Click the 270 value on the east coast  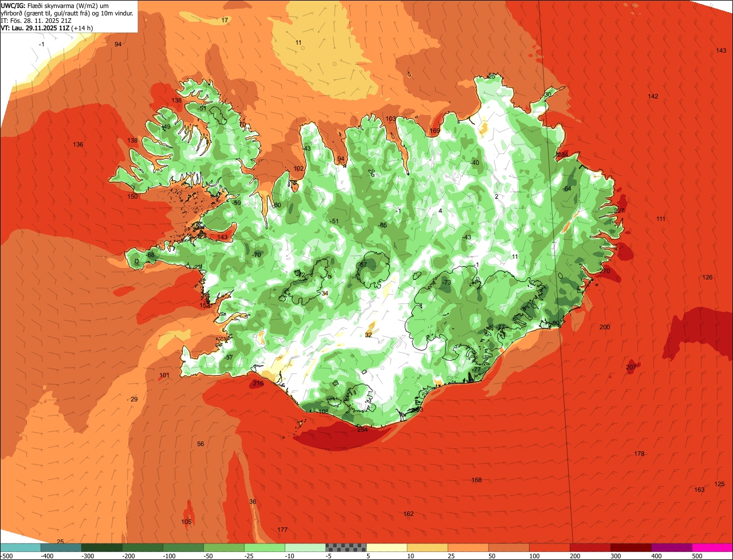coord(605,271)
